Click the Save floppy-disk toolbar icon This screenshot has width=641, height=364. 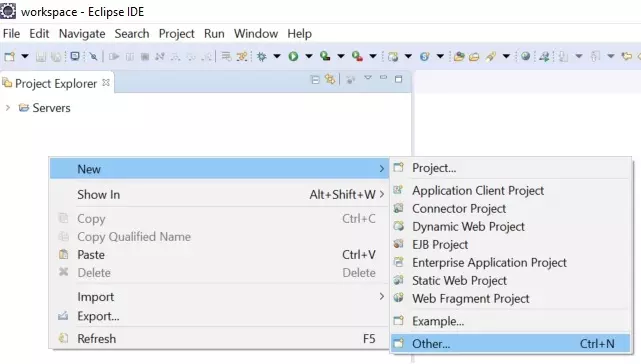point(40,56)
